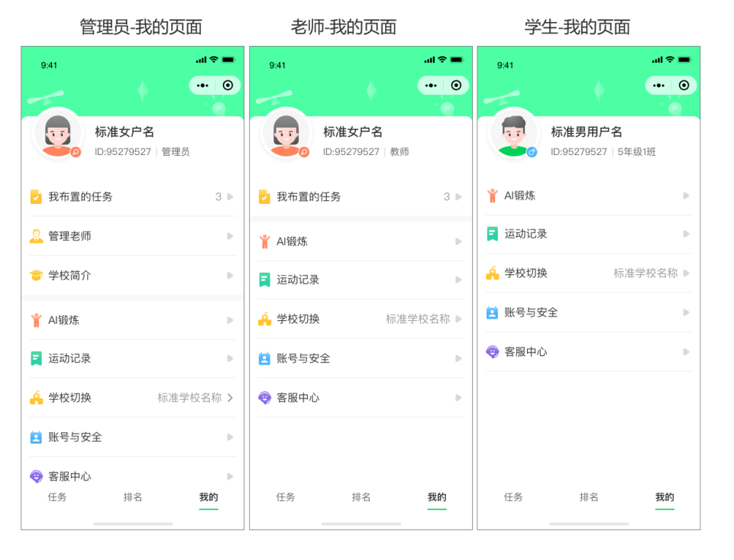Click teacher page's 运动记录 icon
The height and width of the screenshot is (560, 734).
[x=264, y=280]
